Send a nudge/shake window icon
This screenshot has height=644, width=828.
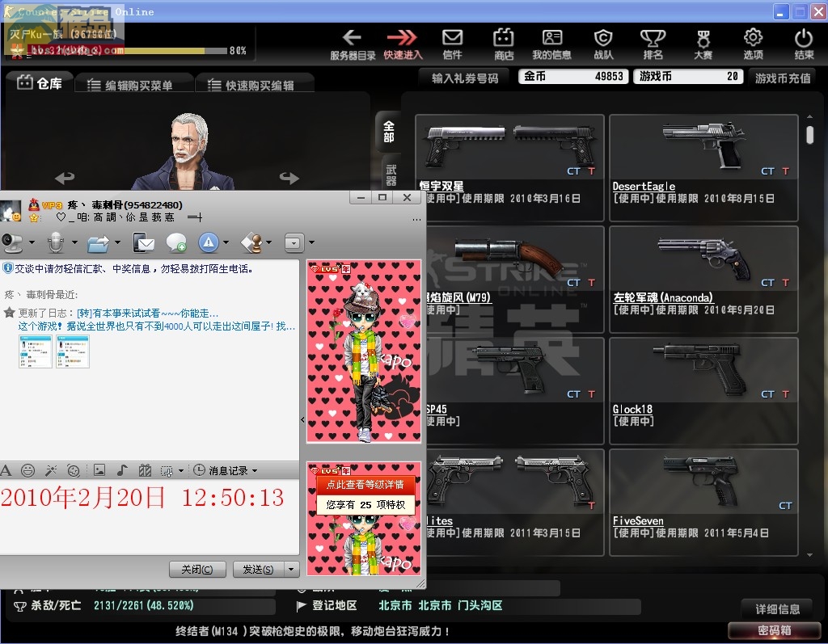coord(74,470)
